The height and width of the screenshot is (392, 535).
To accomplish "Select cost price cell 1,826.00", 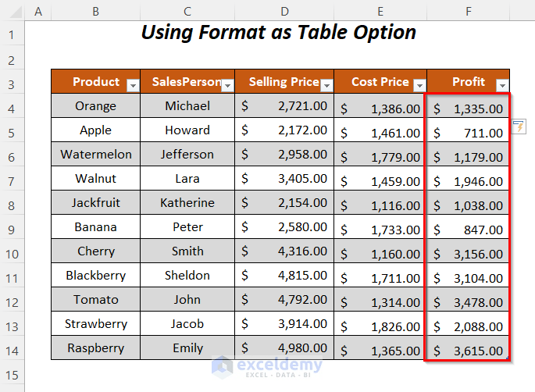I will click(380, 324).
